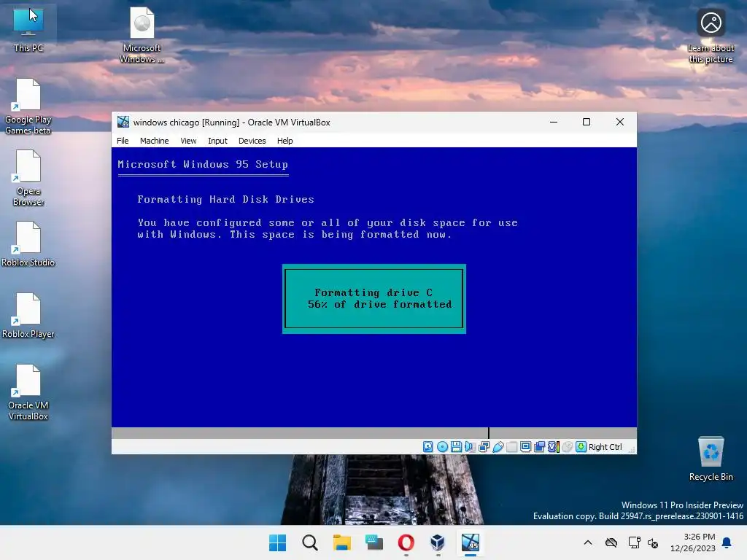Screen dimensions: 747x560
Task: Click the display settings status icon
Action: click(525, 447)
